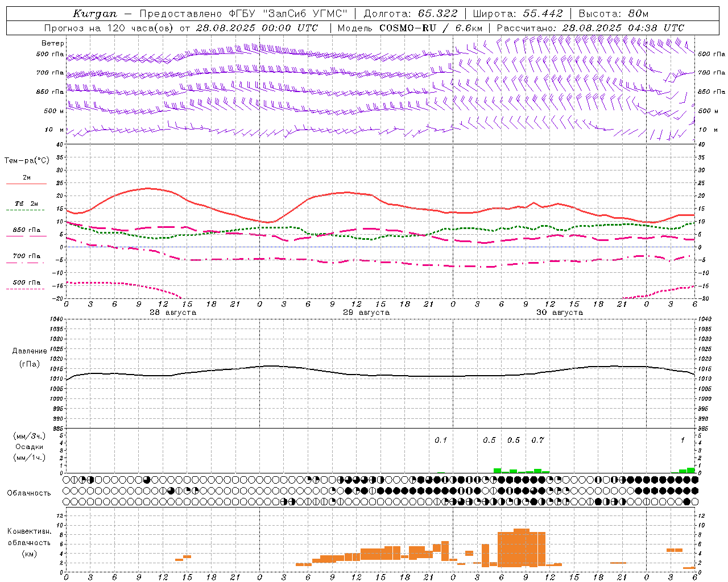Screen dimensions: 728x582
Task: Click the "0.1" precipitation amount
Action: pos(441,440)
